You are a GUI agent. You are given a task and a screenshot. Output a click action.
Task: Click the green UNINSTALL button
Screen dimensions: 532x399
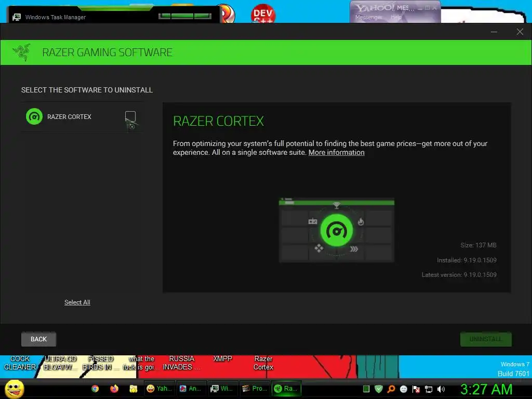click(486, 339)
